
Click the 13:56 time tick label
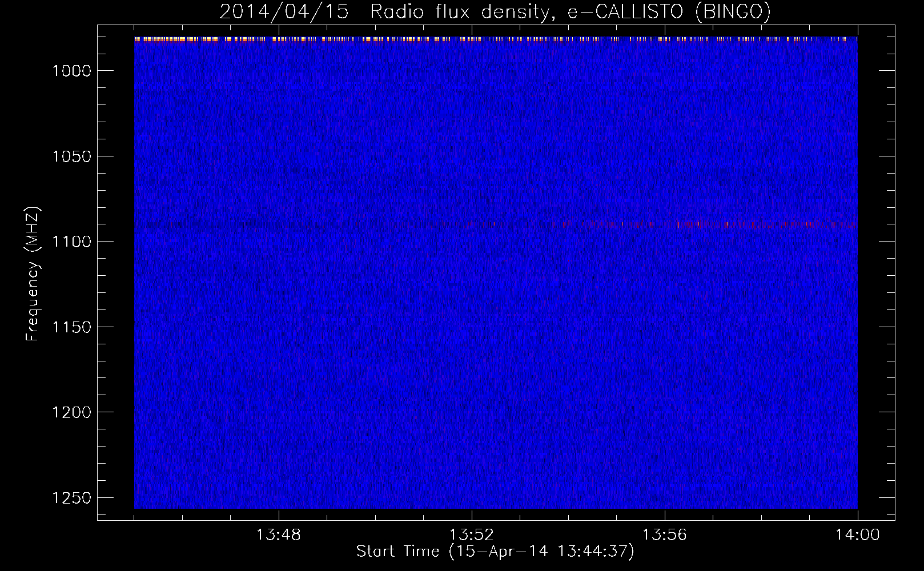pos(664,535)
